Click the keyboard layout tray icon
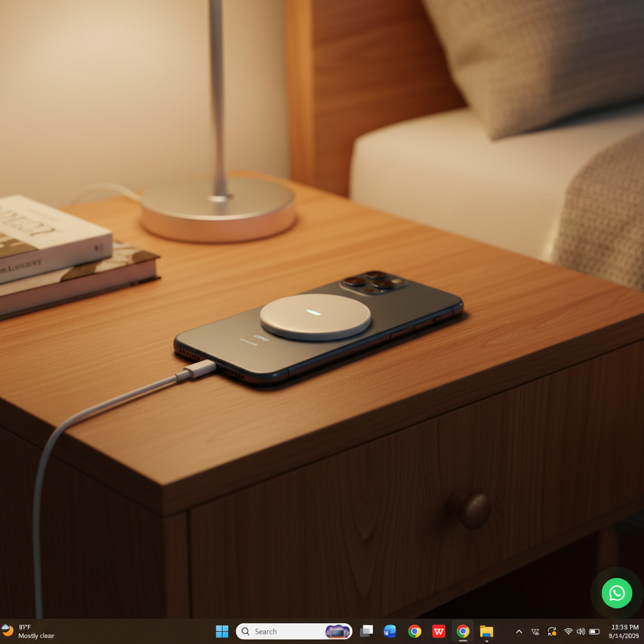Viewport: 644px width, 644px height. [535, 631]
